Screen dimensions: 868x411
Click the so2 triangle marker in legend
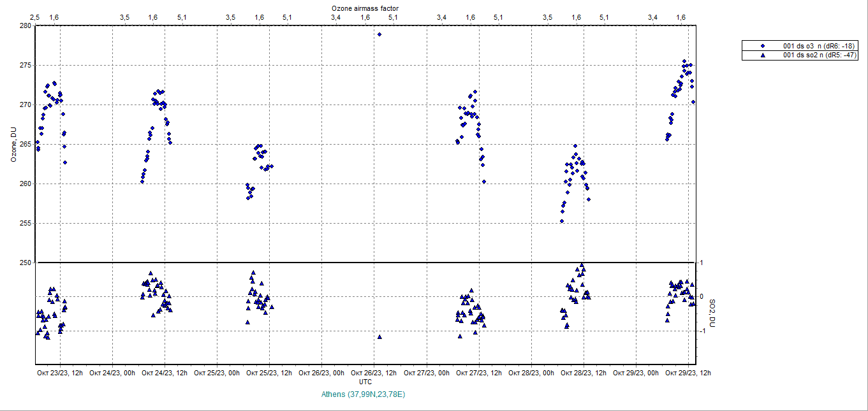763,55
